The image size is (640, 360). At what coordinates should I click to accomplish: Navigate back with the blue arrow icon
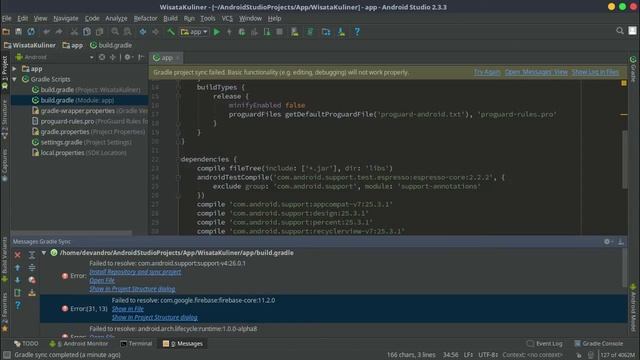pyautogui.click(x=142, y=32)
